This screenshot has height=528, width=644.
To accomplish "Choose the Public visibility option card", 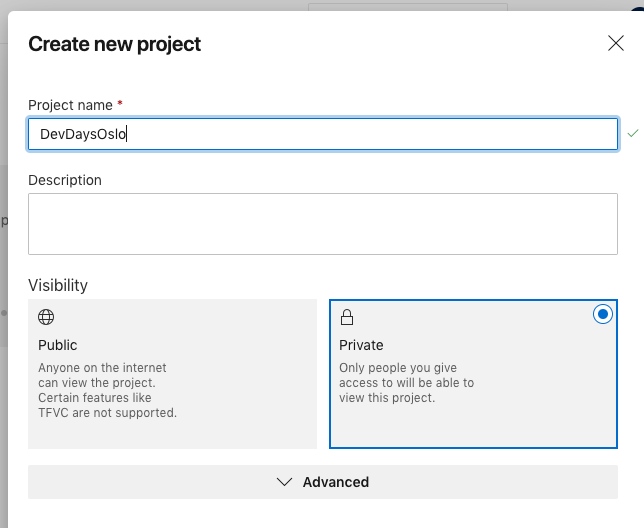I will (172, 374).
